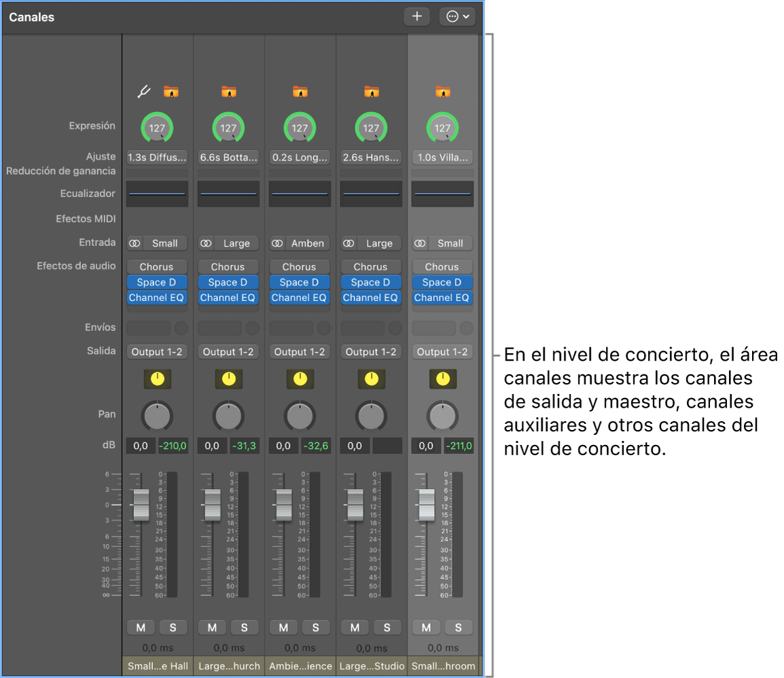Click the volume fader on Small...e Hall strip

click(141, 505)
